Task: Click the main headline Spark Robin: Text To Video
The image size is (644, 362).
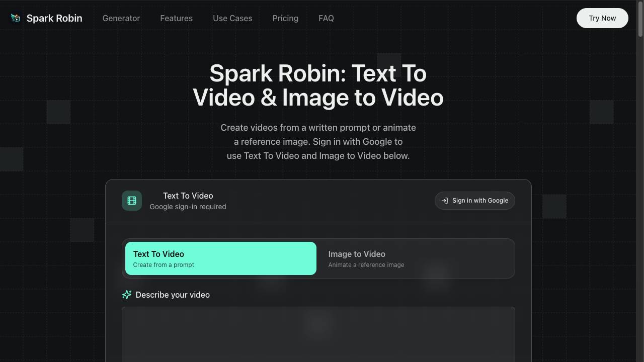Action: 318,85
